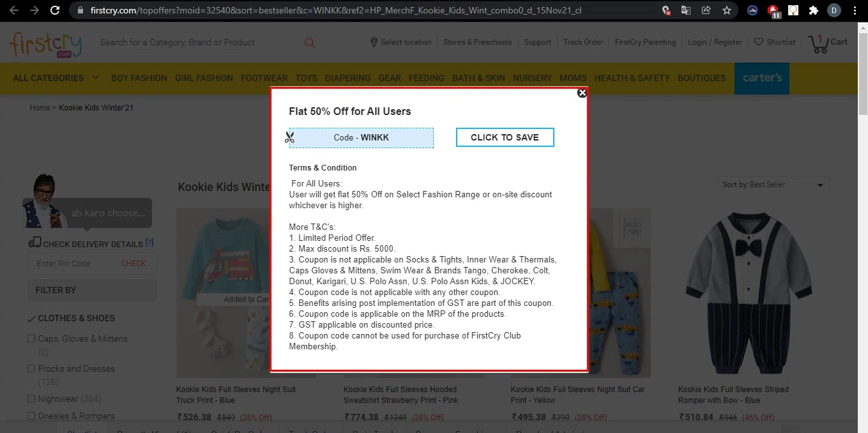Screen dimensions: 868x433
Task: Click the Enter Pin Code field
Action: point(72,264)
